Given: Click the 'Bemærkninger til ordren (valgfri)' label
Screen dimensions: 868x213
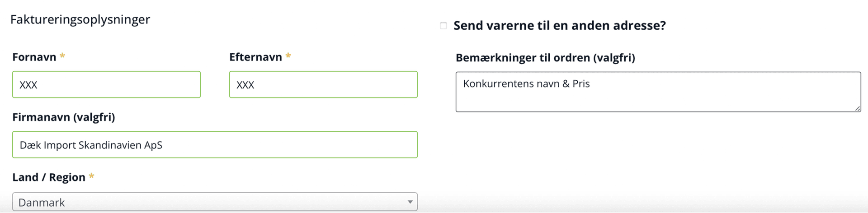Looking at the screenshot, I should [545, 58].
